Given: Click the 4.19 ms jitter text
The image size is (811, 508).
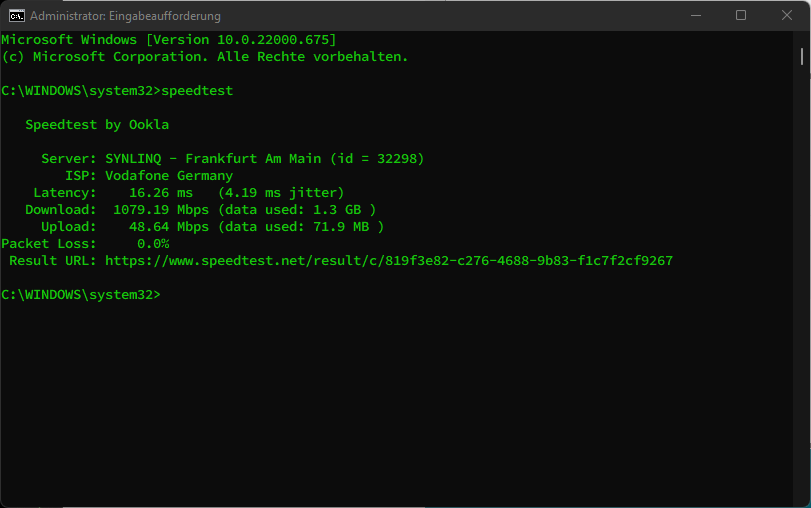Looking at the screenshot, I should 285,193.
